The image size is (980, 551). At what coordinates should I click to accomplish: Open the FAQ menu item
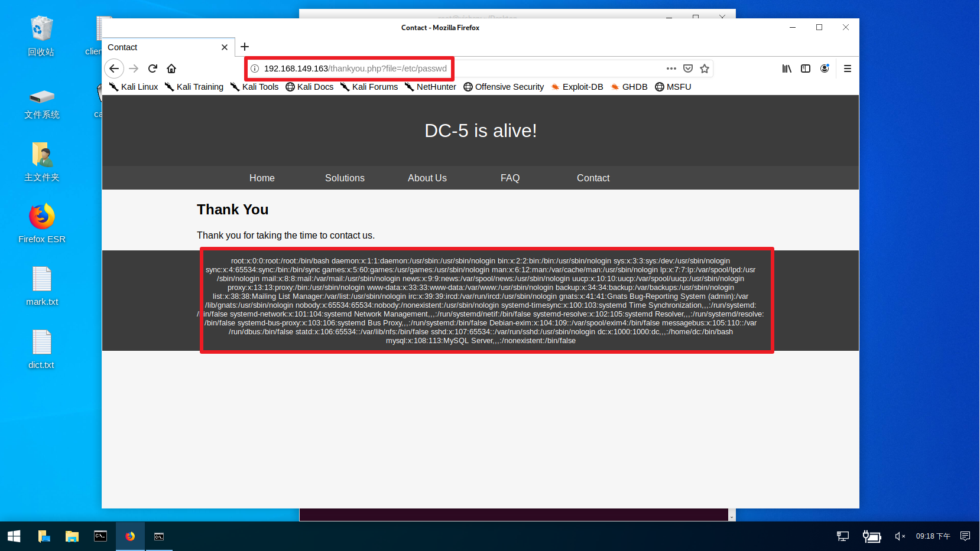pos(510,178)
